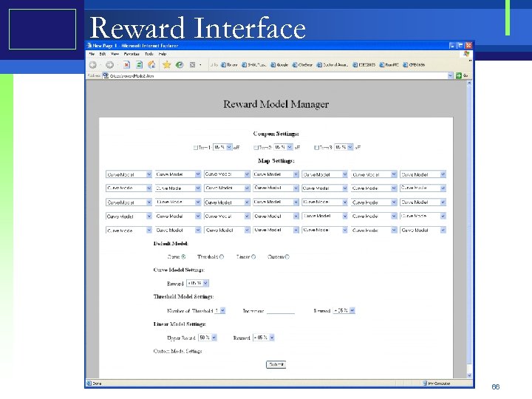Select the Custom default model radio button
This screenshot has height=399, width=532.
pos(287,257)
